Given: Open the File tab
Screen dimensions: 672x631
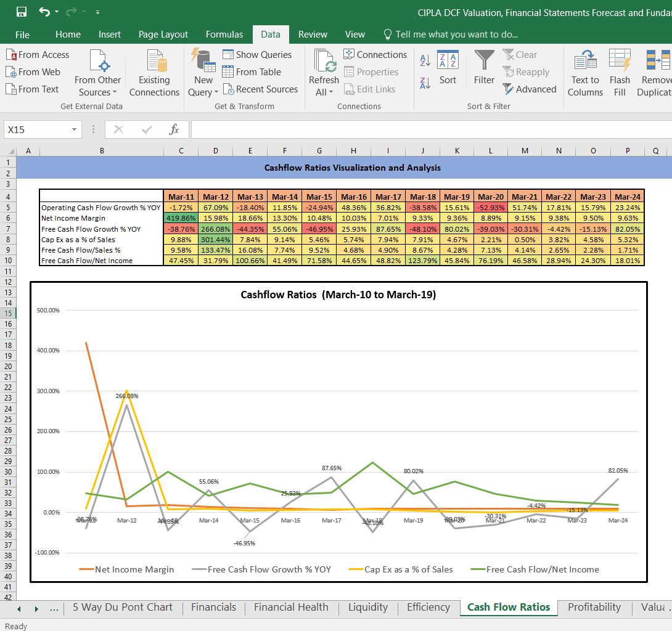Looking at the screenshot, I should pos(22,35).
